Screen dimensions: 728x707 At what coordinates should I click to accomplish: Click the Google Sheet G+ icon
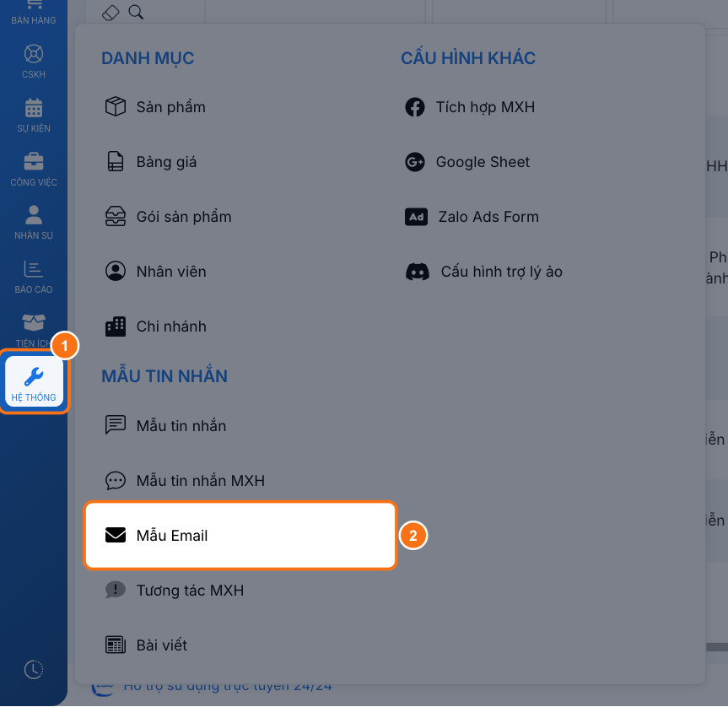(414, 161)
